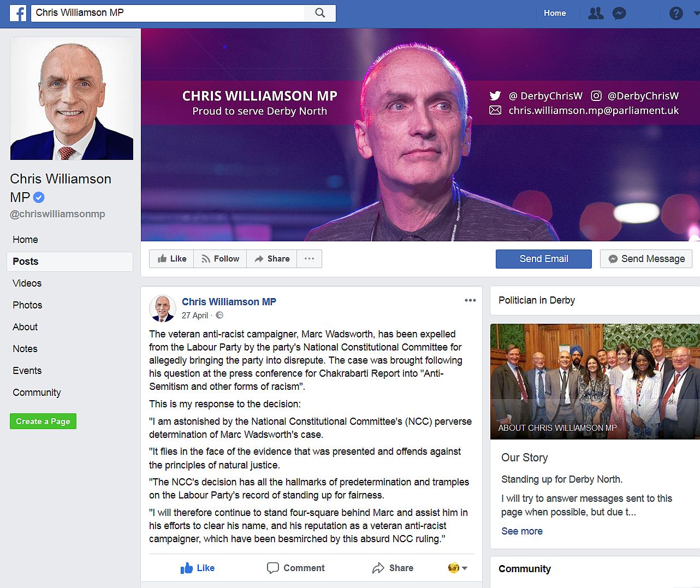Screen dimensions: 700x588
Task: Click the green Create a Page button
Action: (x=43, y=421)
